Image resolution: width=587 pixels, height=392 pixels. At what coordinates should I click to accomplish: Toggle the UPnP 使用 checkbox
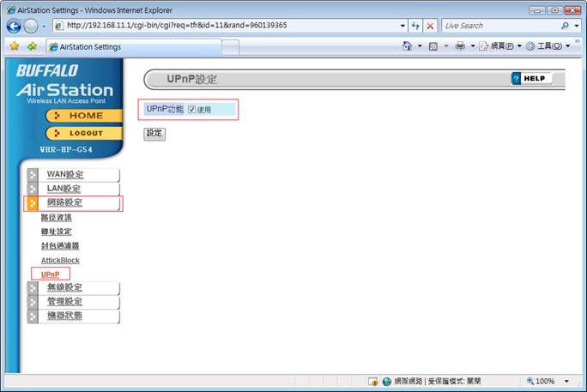pyautogui.click(x=192, y=110)
